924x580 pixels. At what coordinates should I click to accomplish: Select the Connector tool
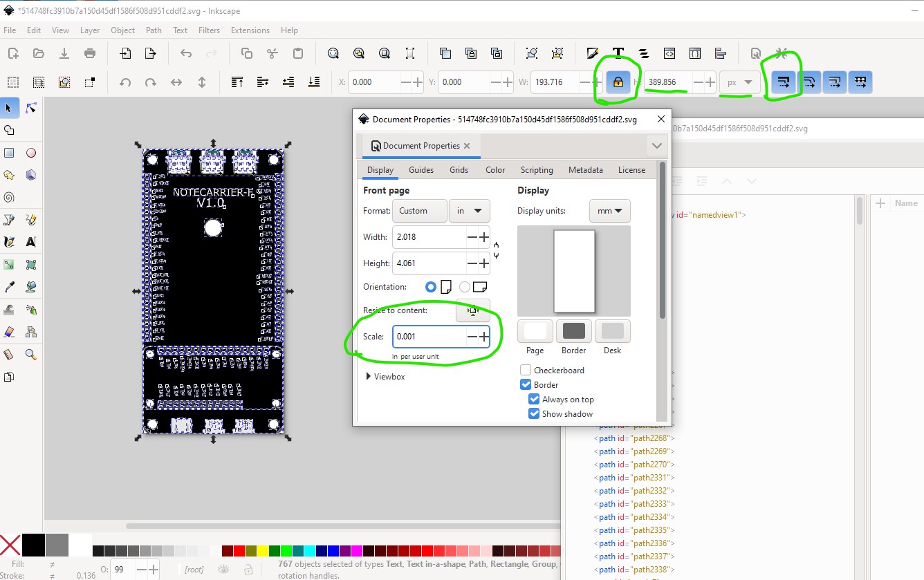(x=31, y=332)
